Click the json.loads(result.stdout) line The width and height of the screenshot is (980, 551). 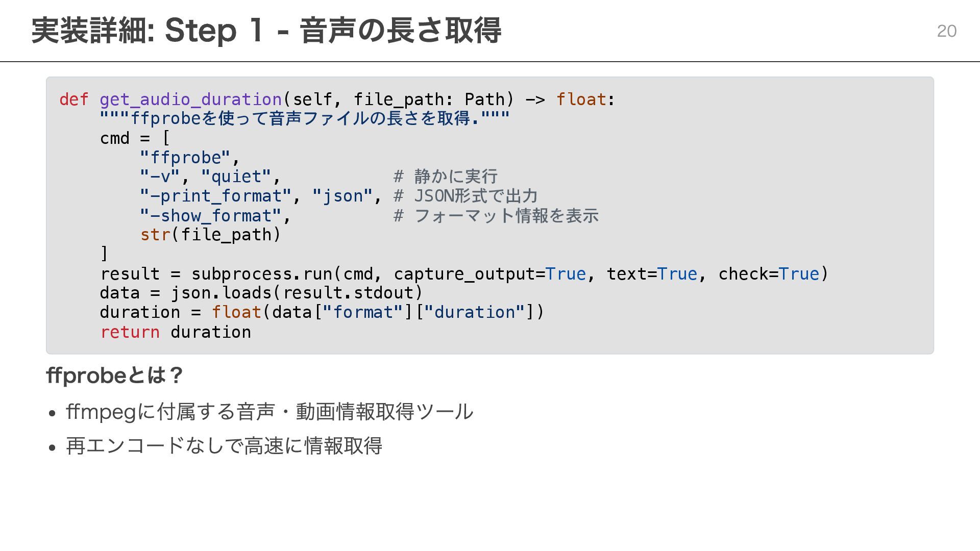pos(296,293)
